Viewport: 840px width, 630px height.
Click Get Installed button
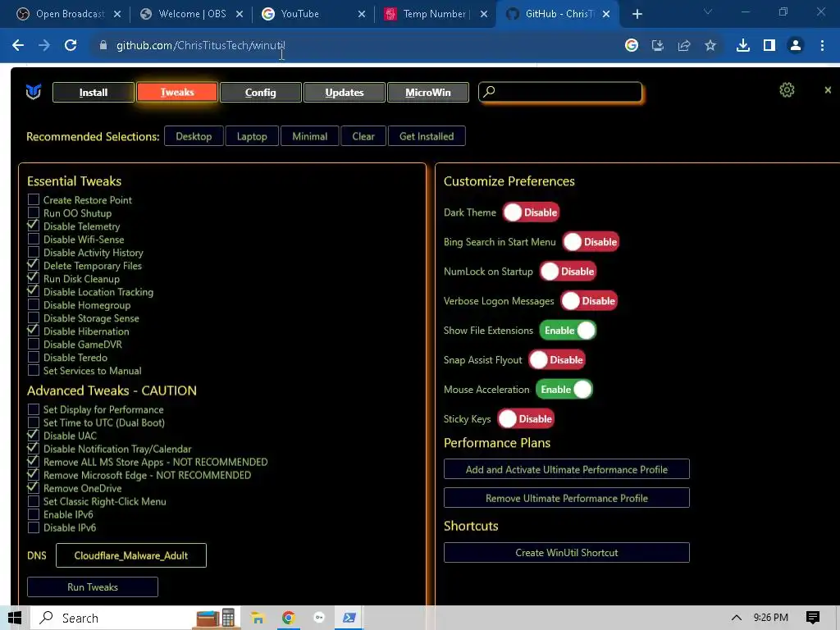pos(427,136)
